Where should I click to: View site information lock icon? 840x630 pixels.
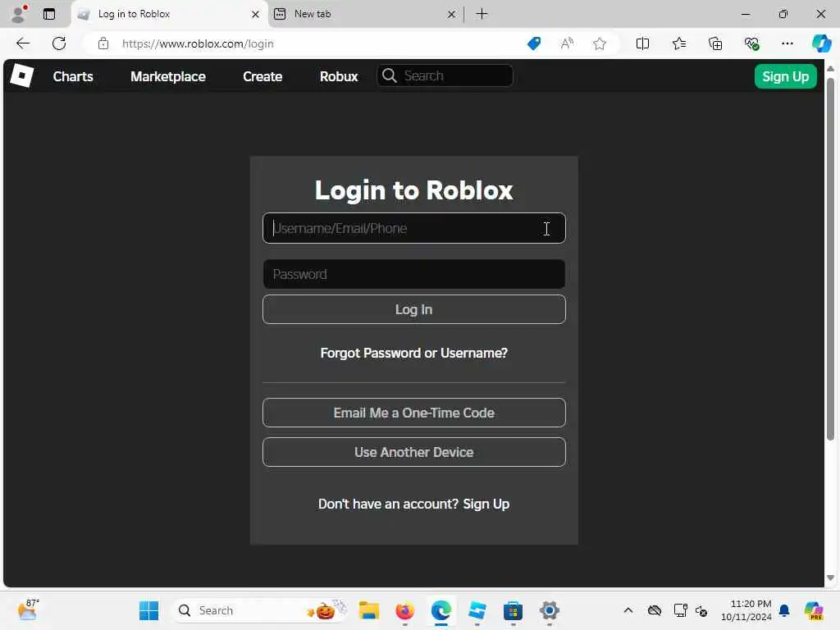[103, 43]
